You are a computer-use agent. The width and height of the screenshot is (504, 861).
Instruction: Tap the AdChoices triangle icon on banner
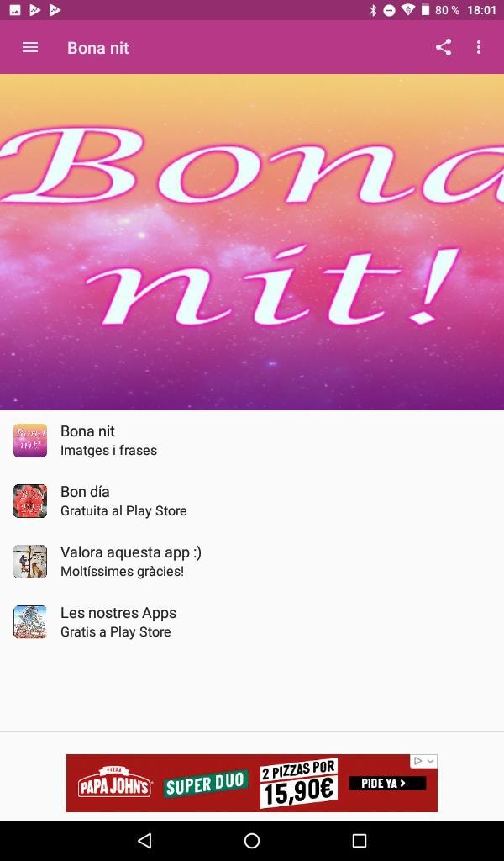[417, 761]
